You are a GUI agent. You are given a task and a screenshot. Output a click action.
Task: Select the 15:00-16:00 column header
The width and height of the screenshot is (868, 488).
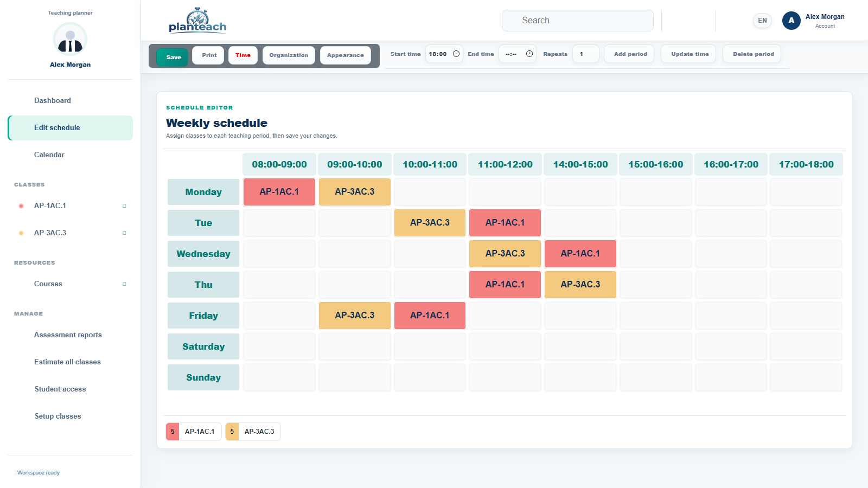tap(656, 164)
